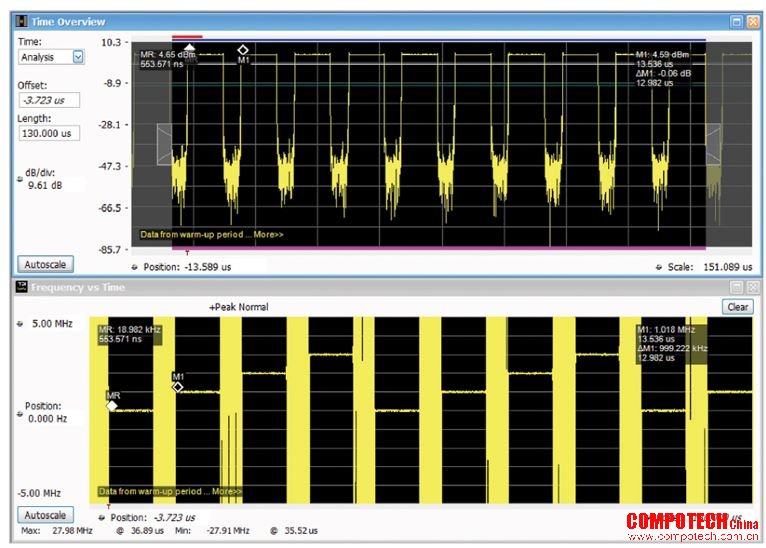Click right gray handle of Time Overview graph

(x=714, y=144)
